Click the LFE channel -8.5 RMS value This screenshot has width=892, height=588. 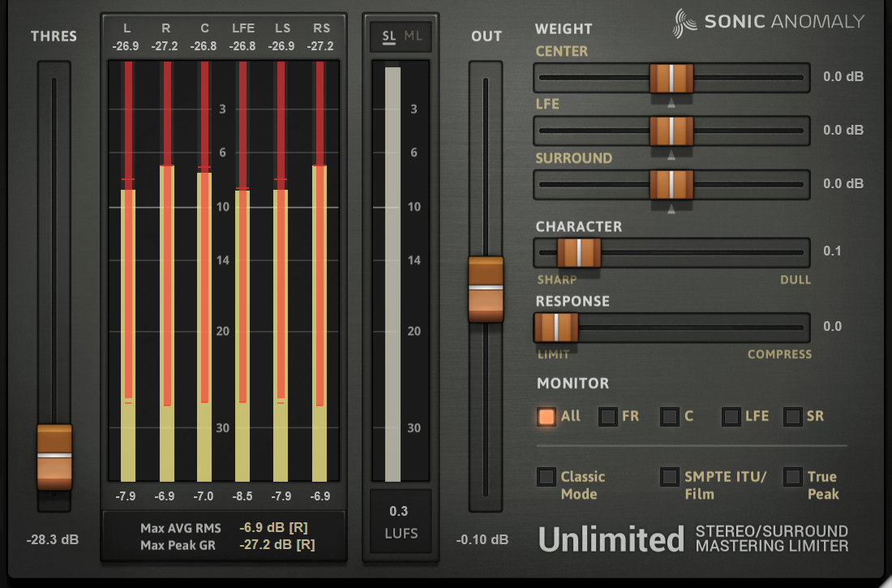point(242,496)
